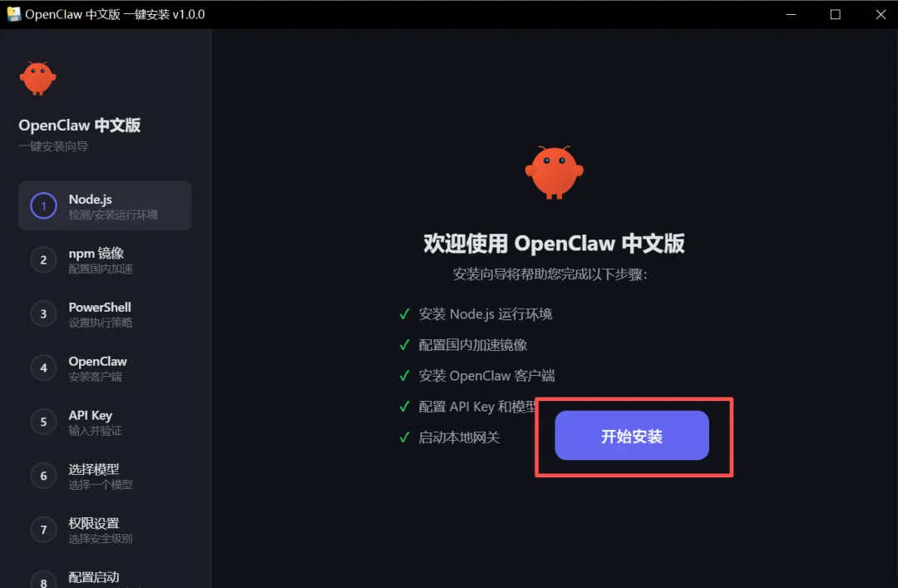Maximize the installer window
898x588 pixels.
[x=836, y=14]
